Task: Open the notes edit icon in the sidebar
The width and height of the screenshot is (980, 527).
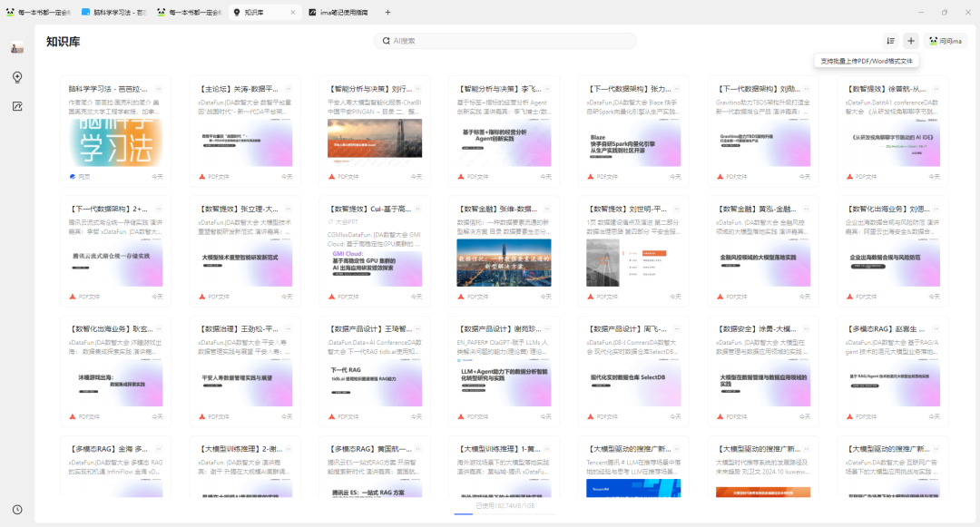Action: click(x=17, y=106)
